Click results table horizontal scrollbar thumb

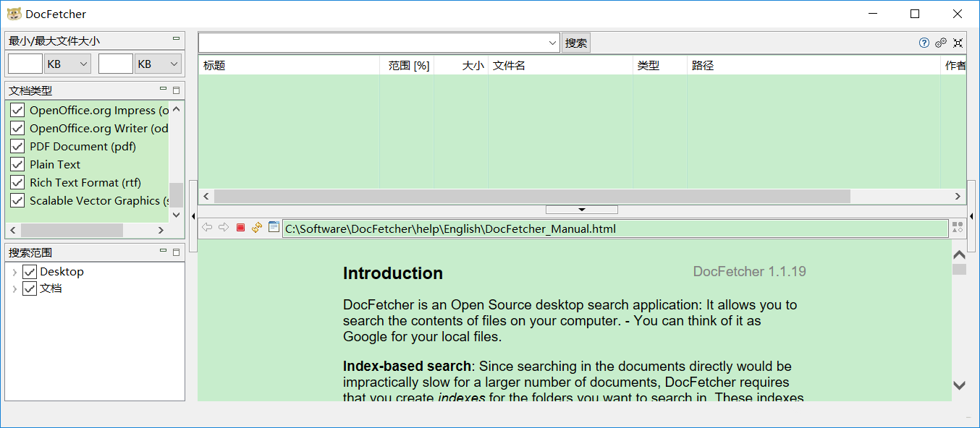coord(532,197)
